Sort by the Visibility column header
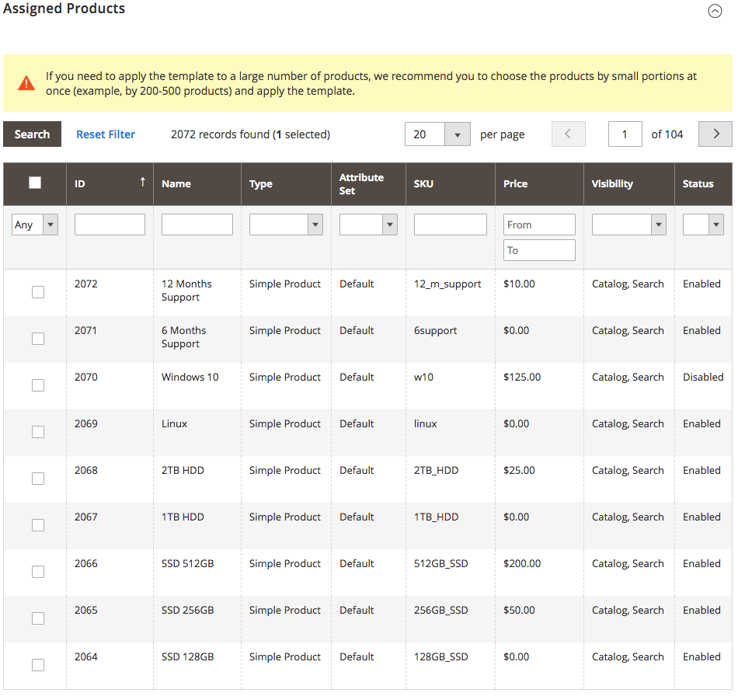This screenshot has width=745, height=700. pos(629,184)
